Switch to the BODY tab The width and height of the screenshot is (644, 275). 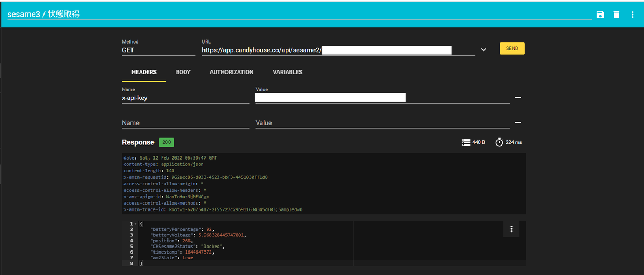183,72
